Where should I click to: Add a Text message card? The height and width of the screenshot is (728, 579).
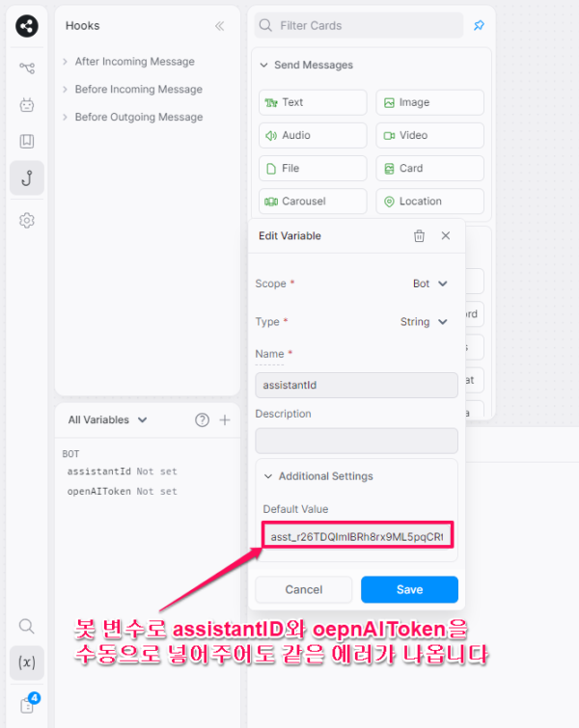pyautogui.click(x=313, y=102)
